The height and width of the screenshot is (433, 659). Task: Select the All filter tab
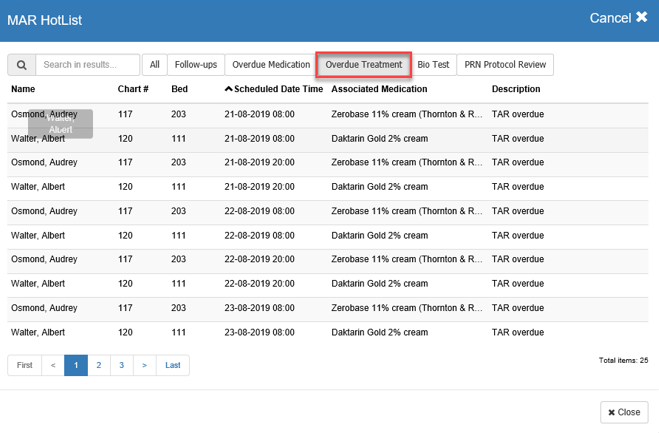155,65
